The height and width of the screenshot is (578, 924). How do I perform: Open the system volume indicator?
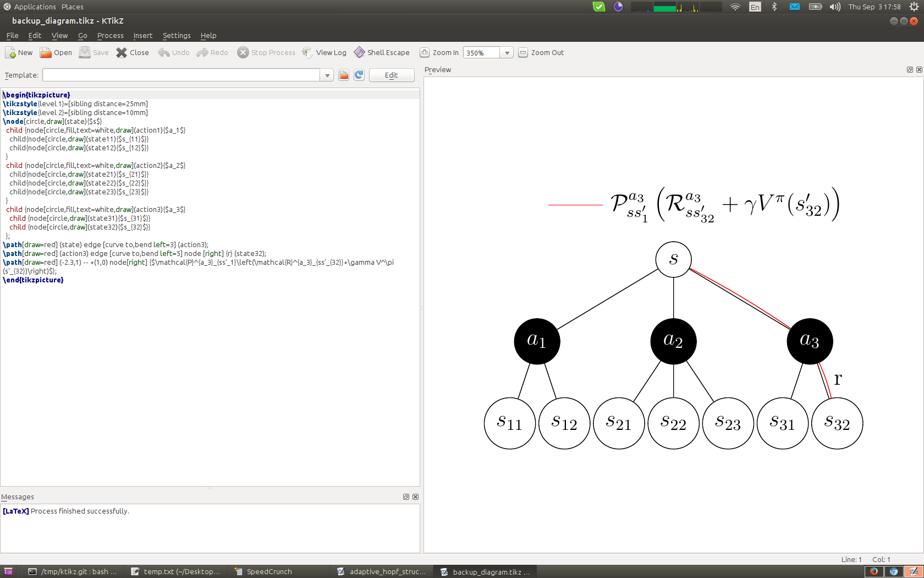(x=835, y=7)
